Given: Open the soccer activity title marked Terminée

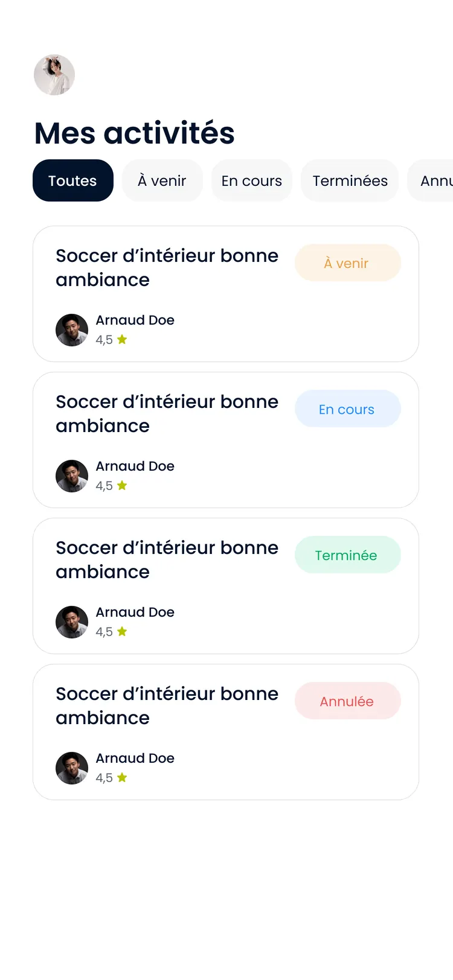Looking at the screenshot, I should (167, 559).
